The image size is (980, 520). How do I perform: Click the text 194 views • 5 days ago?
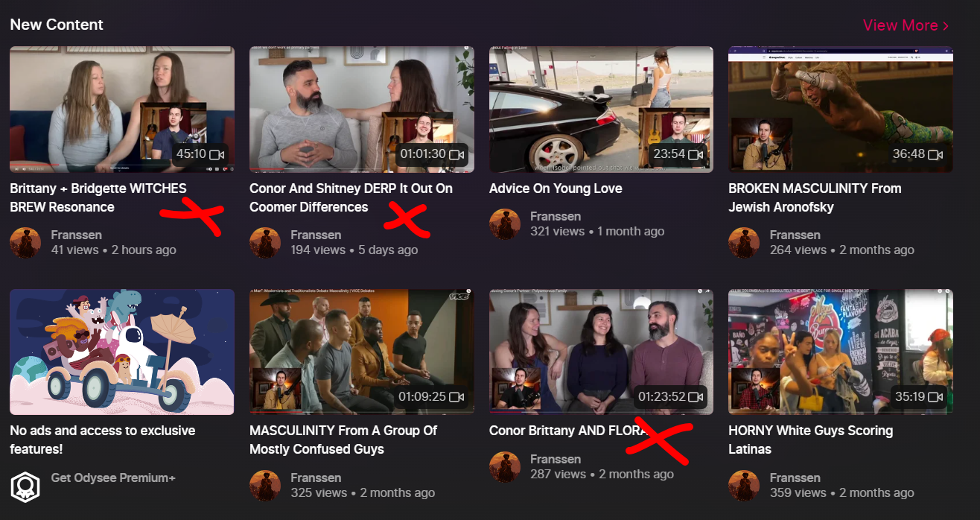[354, 250]
